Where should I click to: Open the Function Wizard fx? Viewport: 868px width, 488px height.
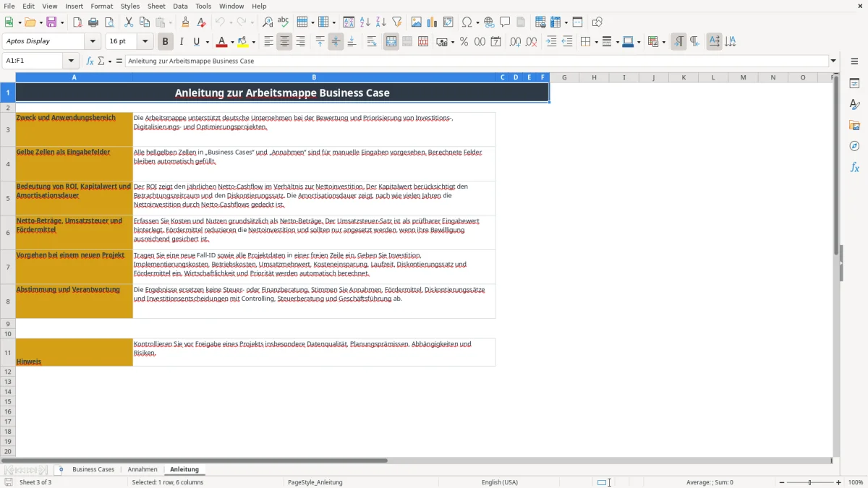(90, 61)
